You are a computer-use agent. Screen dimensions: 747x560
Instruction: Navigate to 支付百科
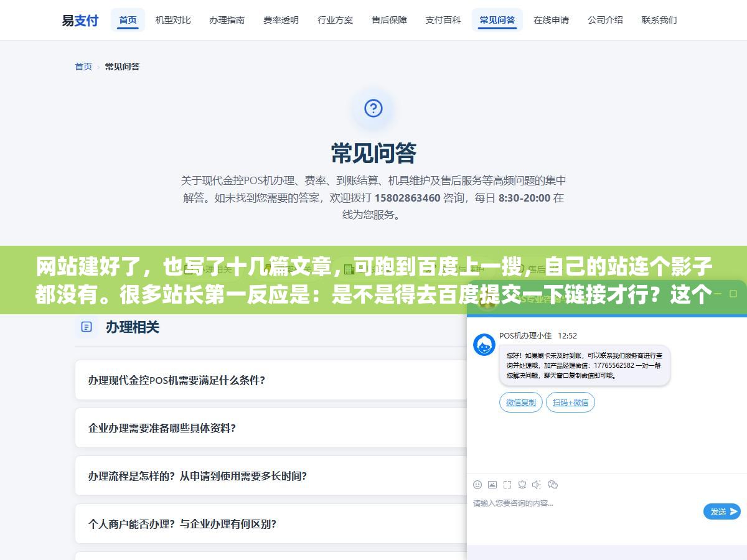click(443, 20)
